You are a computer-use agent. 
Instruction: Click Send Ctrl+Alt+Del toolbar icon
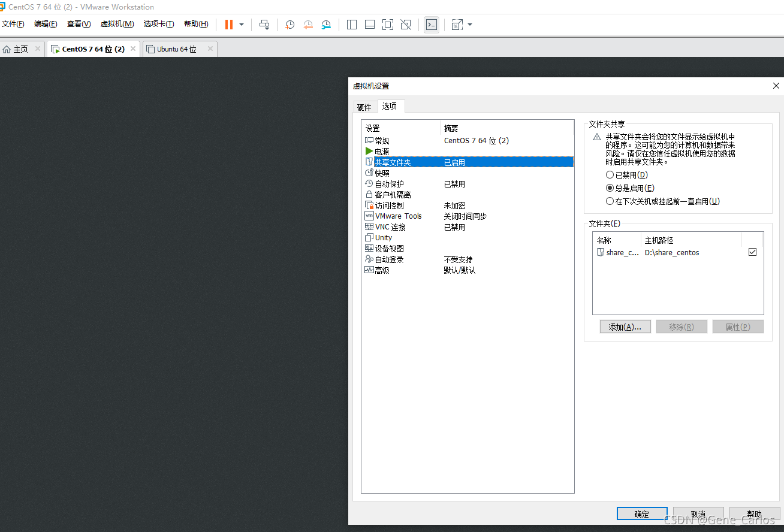point(264,25)
